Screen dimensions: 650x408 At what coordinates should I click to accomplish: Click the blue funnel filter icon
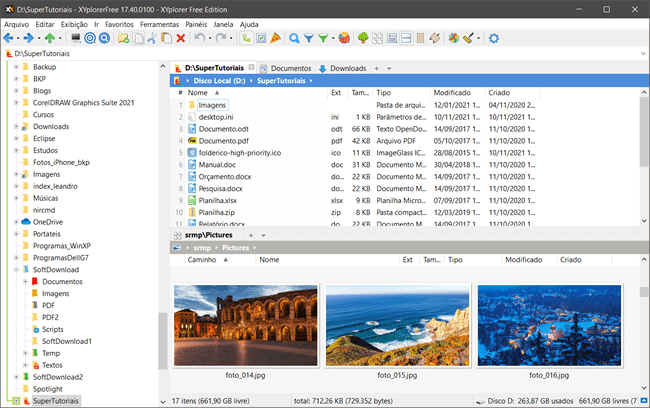(309, 39)
